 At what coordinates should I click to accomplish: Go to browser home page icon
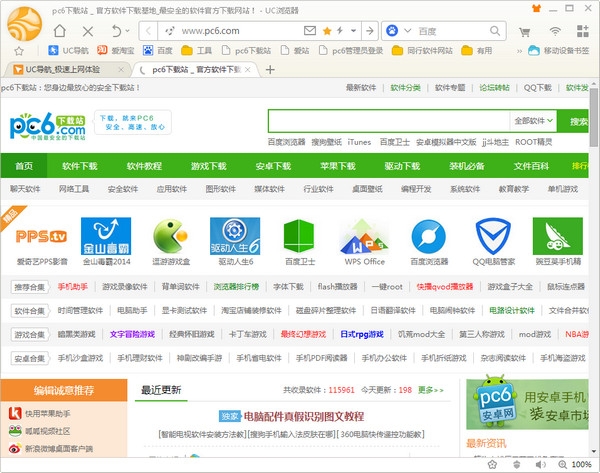tap(60, 31)
